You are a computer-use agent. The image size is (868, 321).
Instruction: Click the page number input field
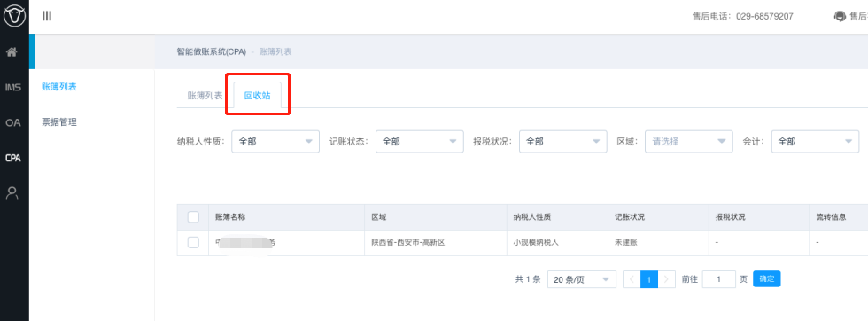(718, 279)
